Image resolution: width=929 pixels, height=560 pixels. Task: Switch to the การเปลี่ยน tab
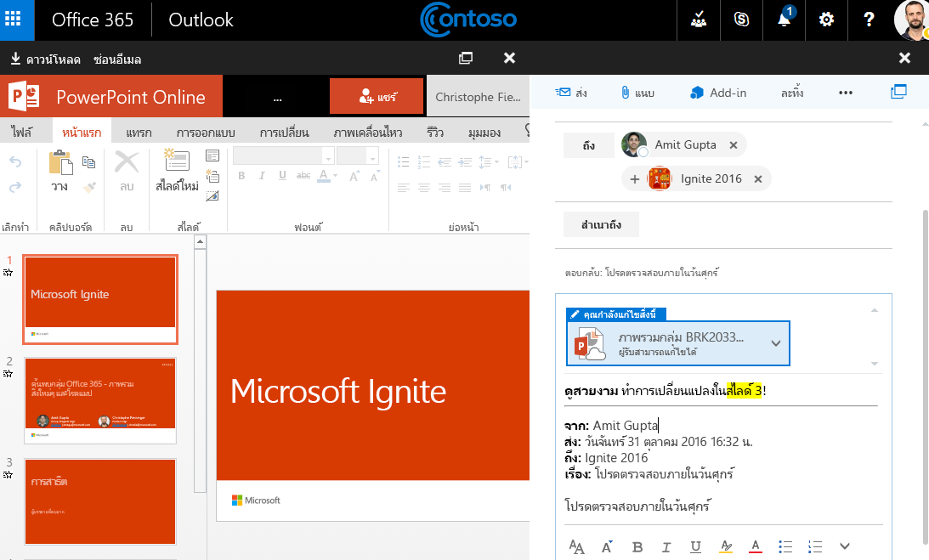tap(285, 133)
